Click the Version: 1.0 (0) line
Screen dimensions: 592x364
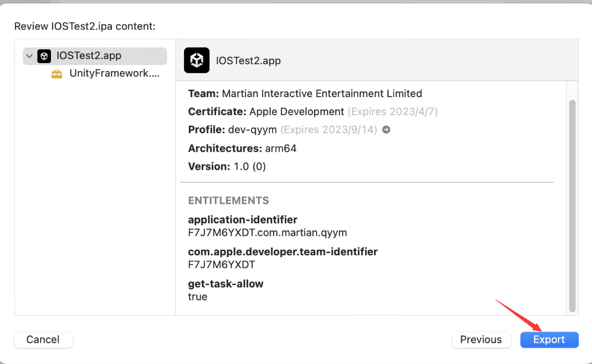coord(227,166)
